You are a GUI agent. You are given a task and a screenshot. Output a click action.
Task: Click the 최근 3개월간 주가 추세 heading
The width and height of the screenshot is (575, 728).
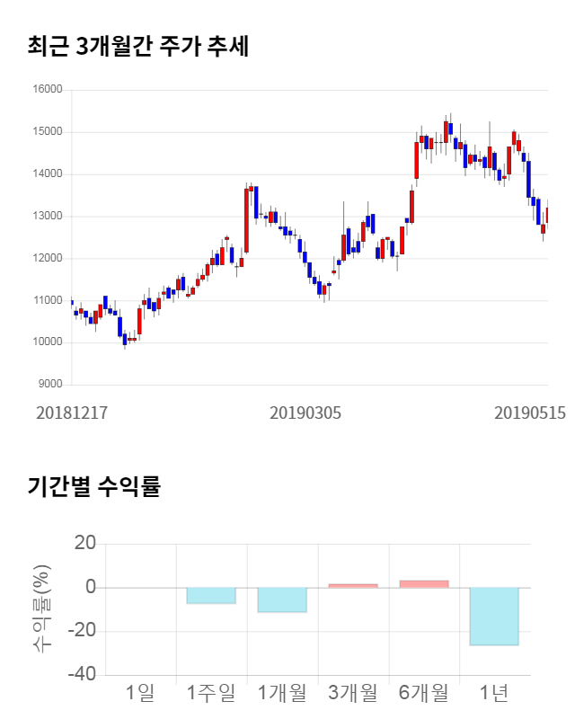pos(138,46)
